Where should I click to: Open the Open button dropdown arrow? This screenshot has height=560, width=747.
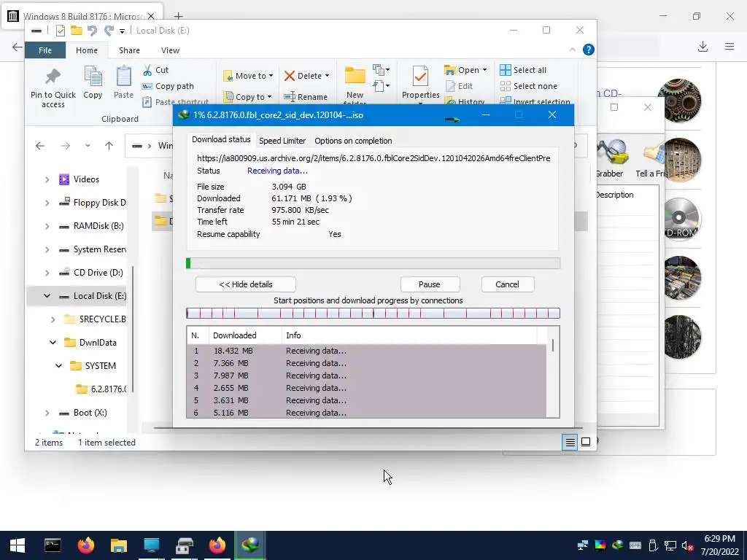click(x=484, y=70)
